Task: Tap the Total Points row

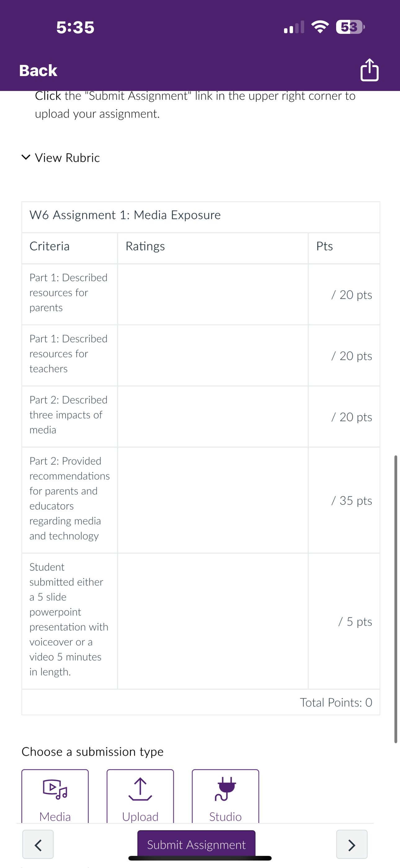Action: (201, 702)
